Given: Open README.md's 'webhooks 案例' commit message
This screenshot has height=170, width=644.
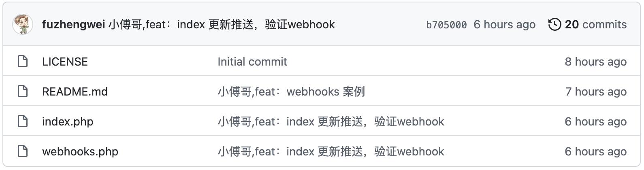Looking at the screenshot, I should click(x=291, y=91).
